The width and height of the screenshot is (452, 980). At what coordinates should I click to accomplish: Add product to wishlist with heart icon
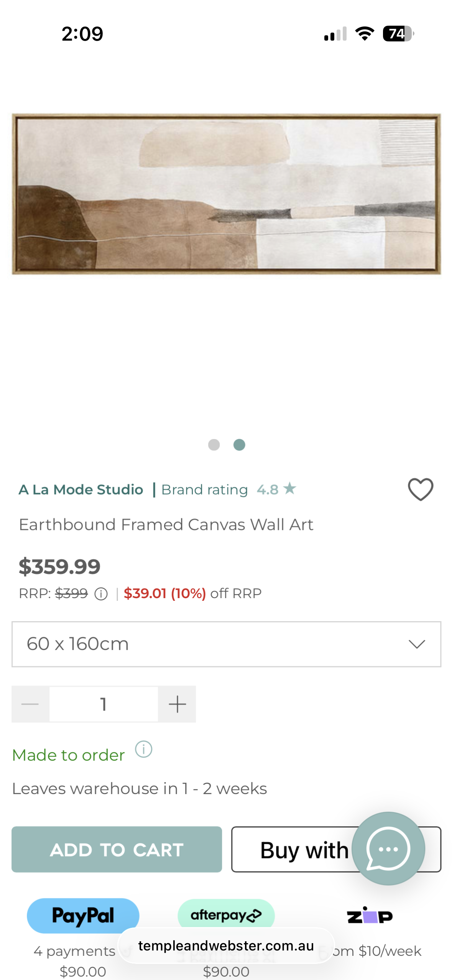click(x=420, y=489)
